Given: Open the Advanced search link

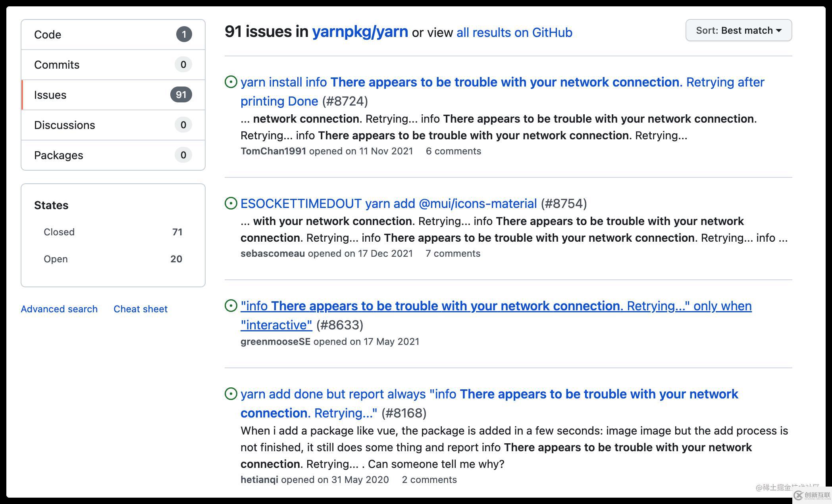Looking at the screenshot, I should tap(59, 309).
